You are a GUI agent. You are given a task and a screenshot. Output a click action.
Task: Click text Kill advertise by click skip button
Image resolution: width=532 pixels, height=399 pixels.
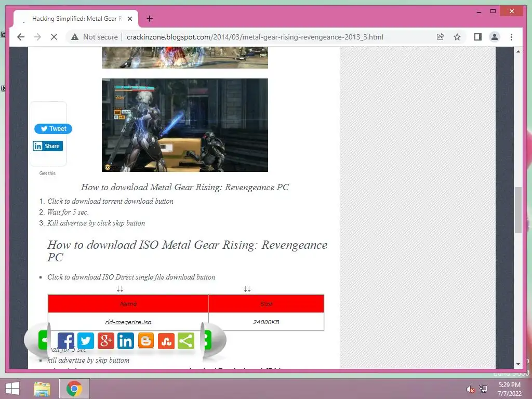coord(96,223)
